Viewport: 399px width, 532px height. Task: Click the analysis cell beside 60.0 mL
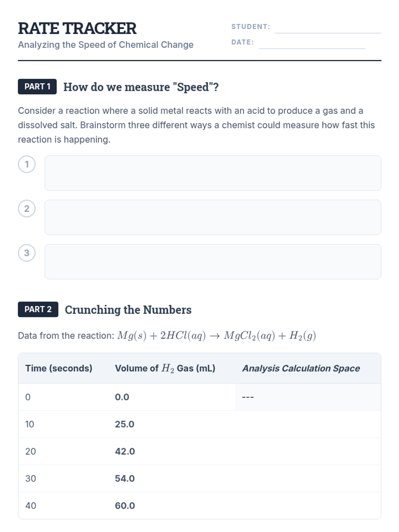pyautogui.click(x=308, y=505)
